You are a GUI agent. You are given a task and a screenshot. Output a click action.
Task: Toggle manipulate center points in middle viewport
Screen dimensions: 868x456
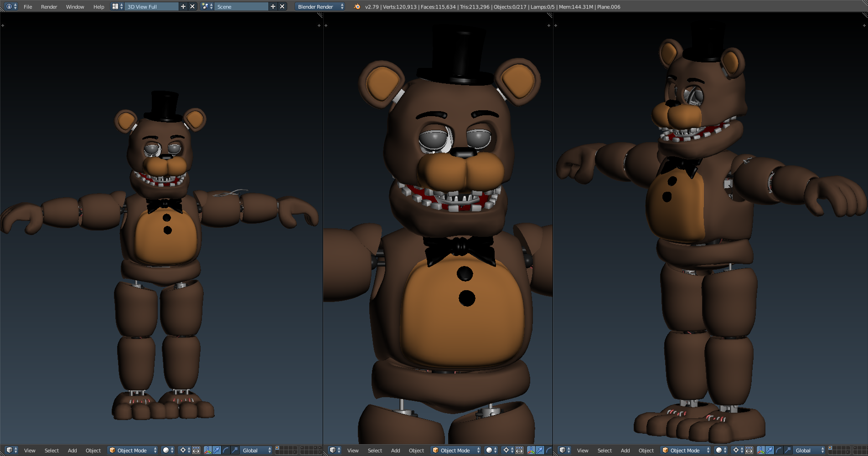click(519, 450)
